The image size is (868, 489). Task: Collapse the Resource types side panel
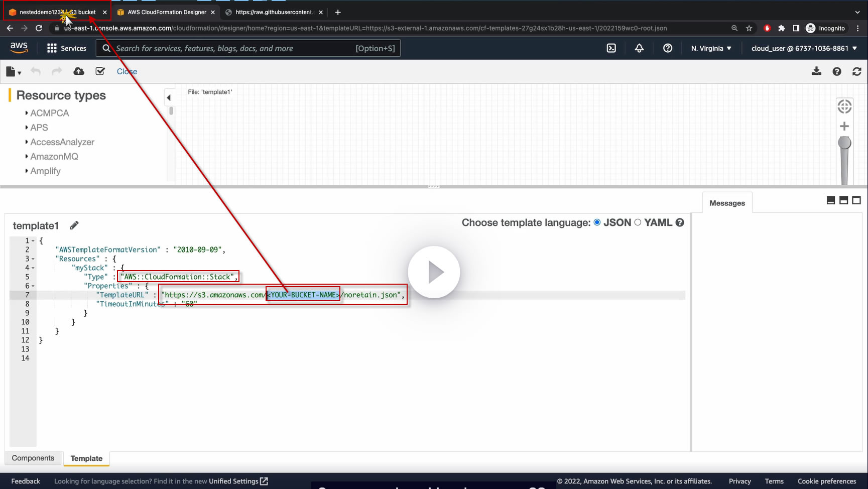point(169,98)
